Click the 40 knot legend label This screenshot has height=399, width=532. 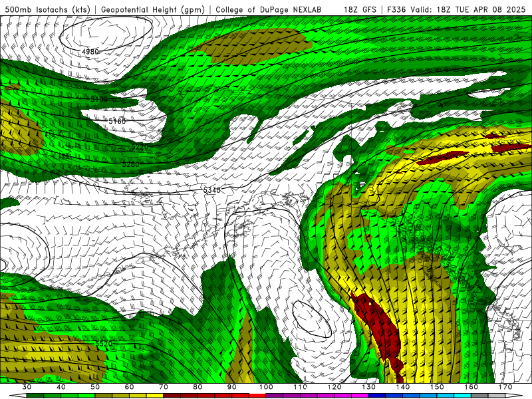tap(61, 387)
